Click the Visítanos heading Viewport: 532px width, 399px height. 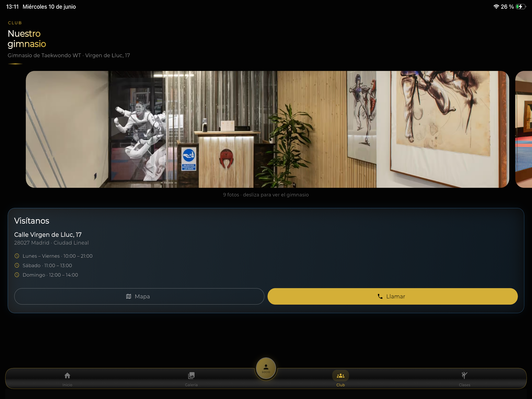tap(32, 221)
